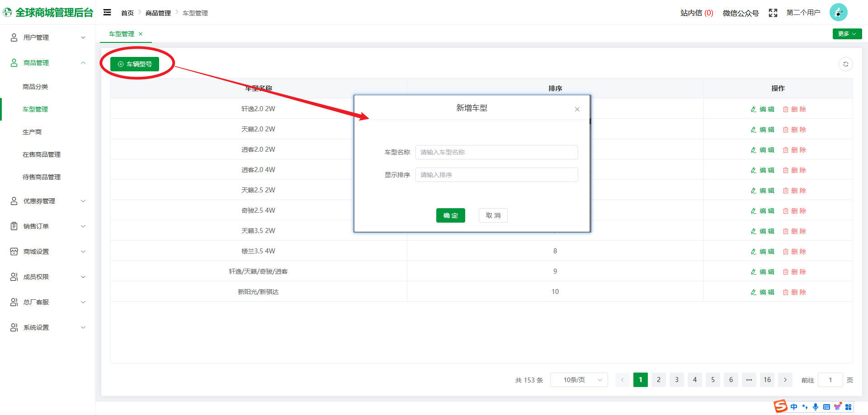868x415 pixels.
Task: Open the Sogou toolbox grid icon
Action: (849, 407)
